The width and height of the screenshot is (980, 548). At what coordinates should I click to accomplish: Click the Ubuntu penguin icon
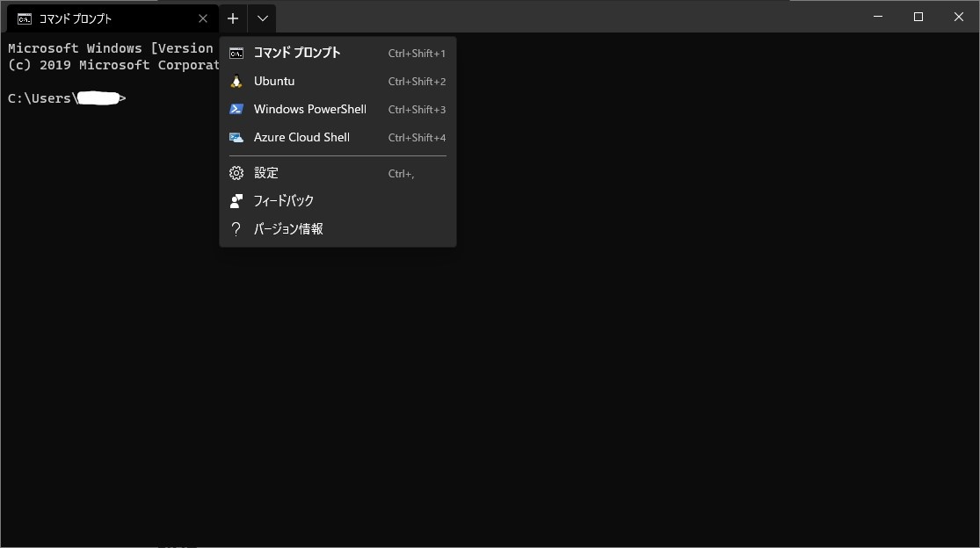236,81
